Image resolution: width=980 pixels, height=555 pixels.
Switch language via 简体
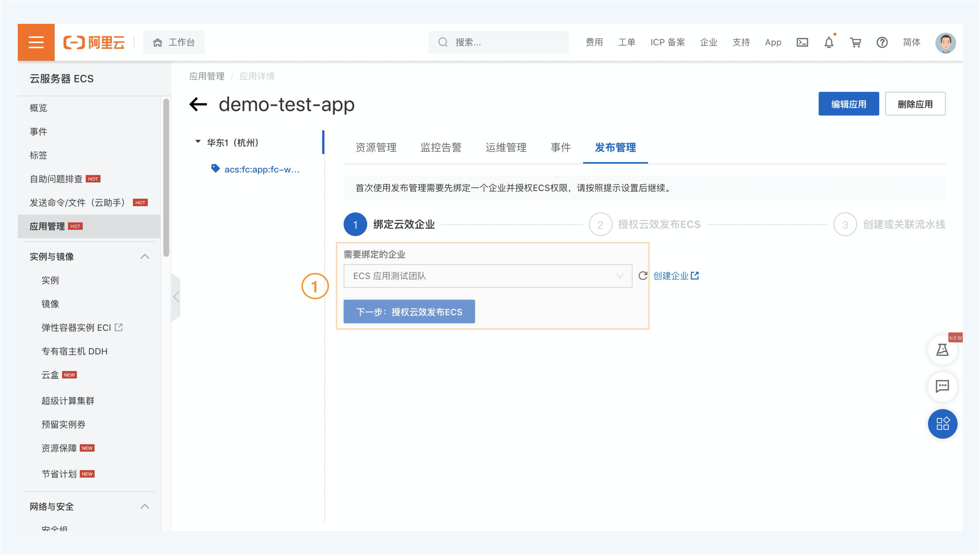pos(912,42)
